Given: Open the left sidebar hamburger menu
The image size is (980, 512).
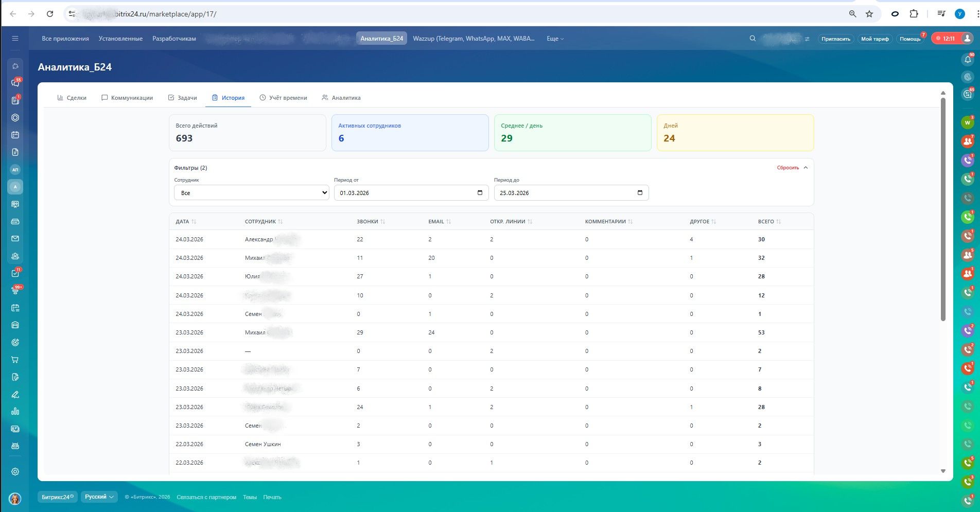Looking at the screenshot, I should [15, 39].
